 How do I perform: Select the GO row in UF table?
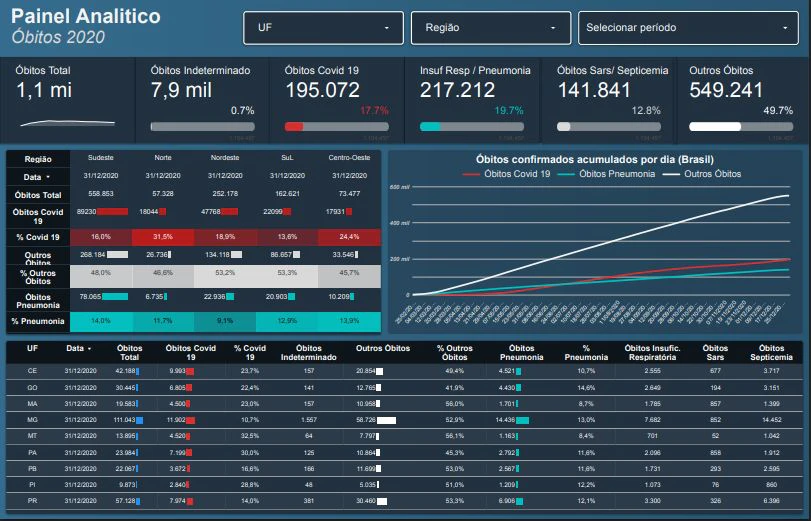point(404,388)
